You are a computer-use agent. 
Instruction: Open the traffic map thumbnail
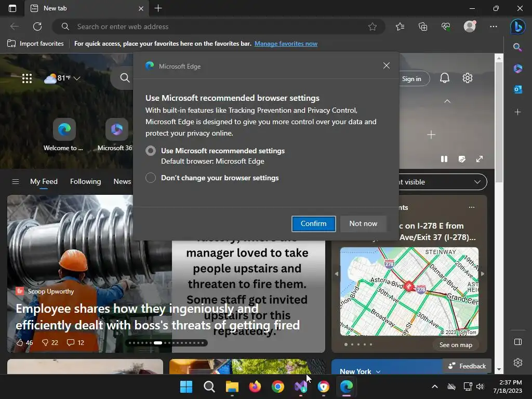point(409,291)
